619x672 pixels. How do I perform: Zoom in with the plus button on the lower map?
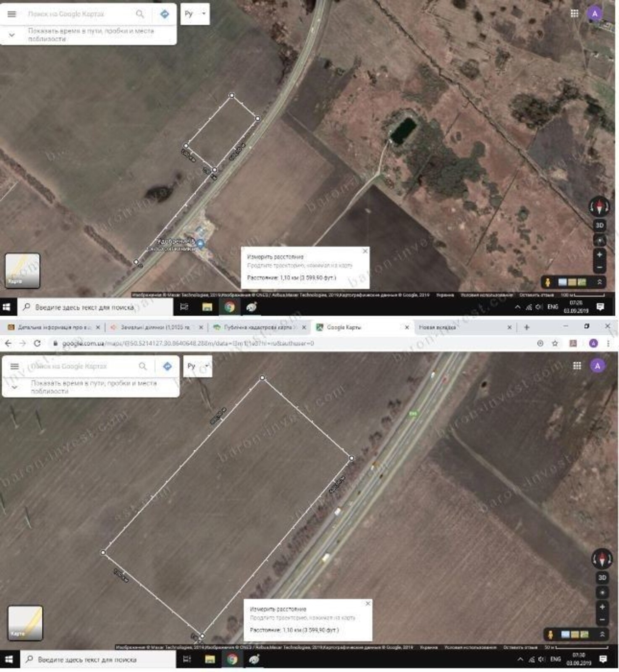[602, 607]
